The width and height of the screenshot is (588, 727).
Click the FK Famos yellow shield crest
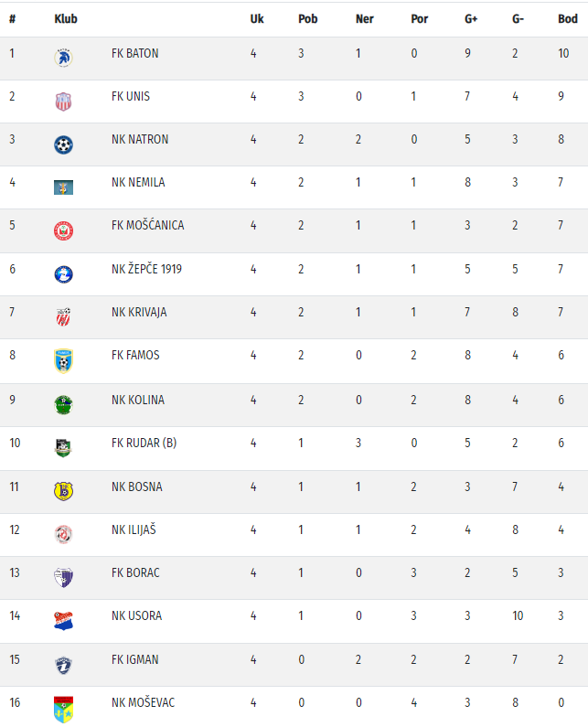pyautogui.click(x=63, y=360)
